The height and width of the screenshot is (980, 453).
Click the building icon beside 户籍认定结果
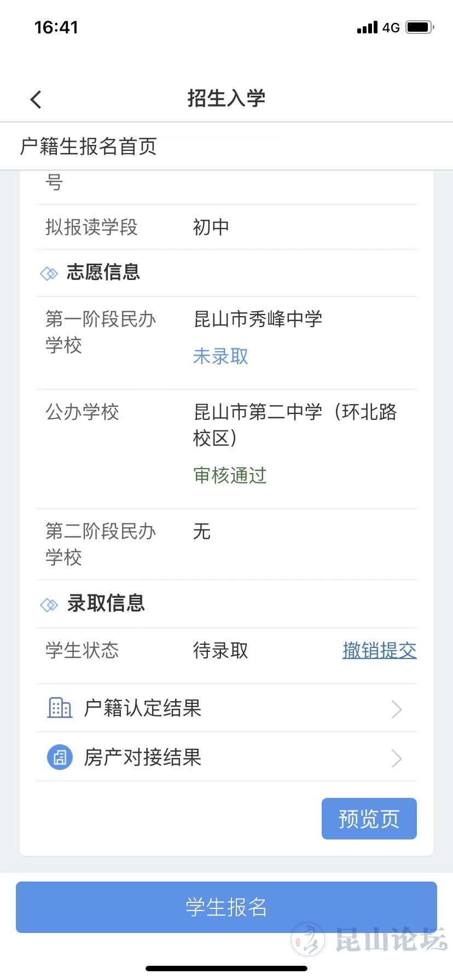click(60, 708)
